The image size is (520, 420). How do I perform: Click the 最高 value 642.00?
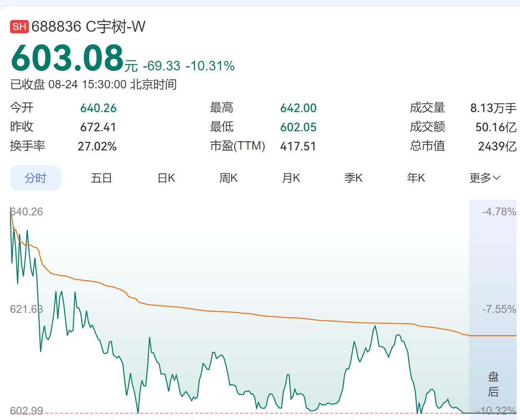click(x=298, y=108)
